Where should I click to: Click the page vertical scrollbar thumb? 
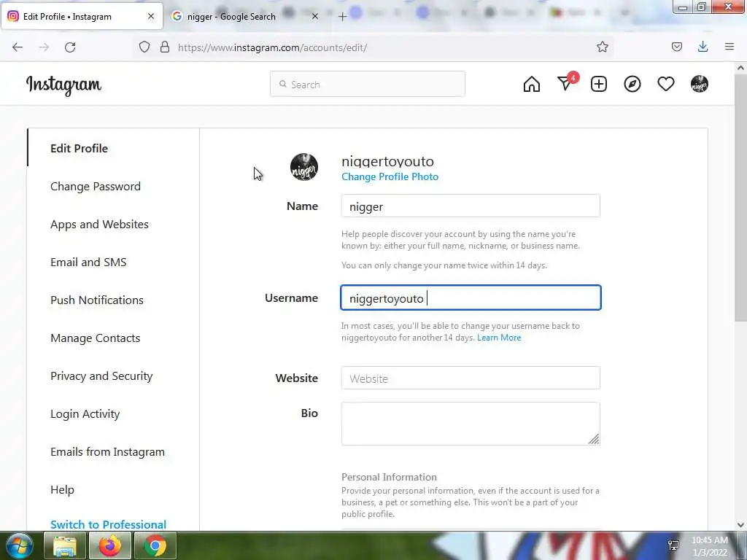pyautogui.click(x=740, y=198)
